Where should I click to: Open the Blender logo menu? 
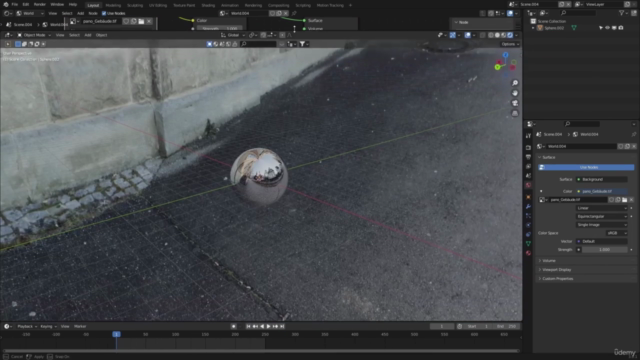6,4
